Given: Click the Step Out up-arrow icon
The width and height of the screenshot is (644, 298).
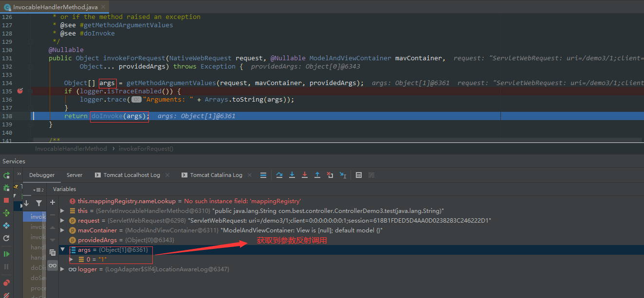Looking at the screenshot, I should point(317,175).
